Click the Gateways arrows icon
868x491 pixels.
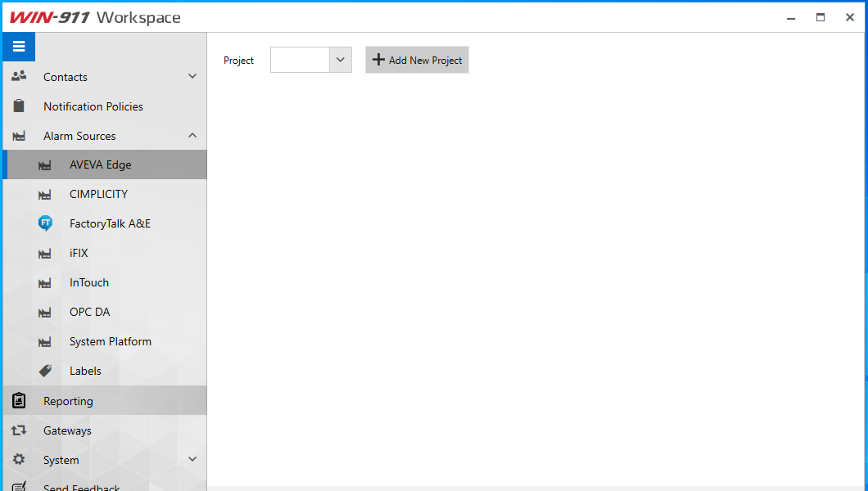19,430
